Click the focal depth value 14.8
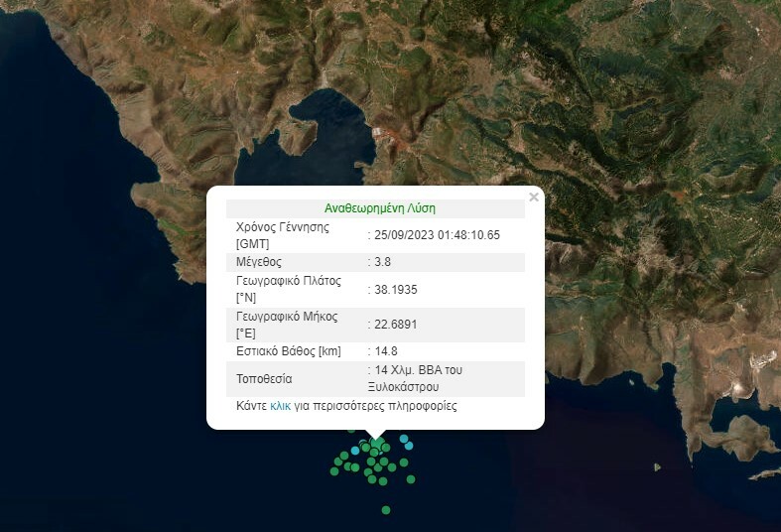781x532 pixels. (386, 351)
